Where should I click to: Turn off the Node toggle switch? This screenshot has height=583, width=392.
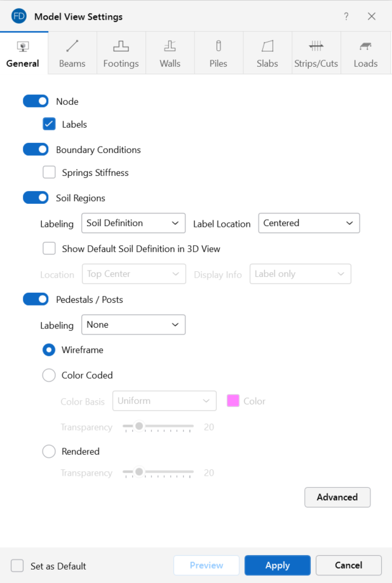[36, 101]
